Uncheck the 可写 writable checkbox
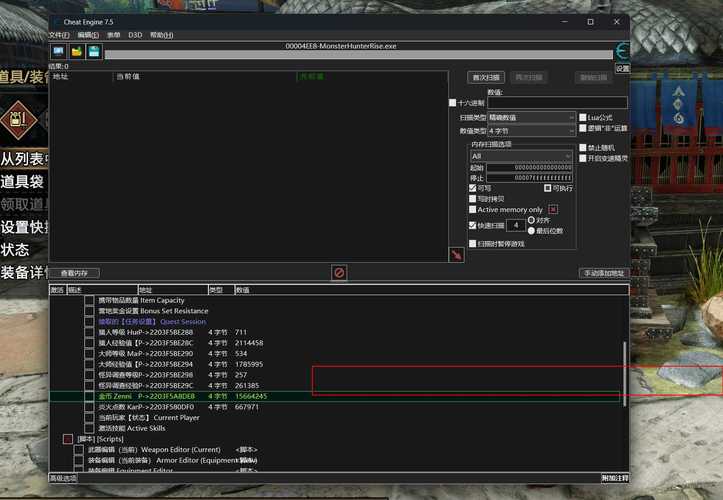 (473, 188)
